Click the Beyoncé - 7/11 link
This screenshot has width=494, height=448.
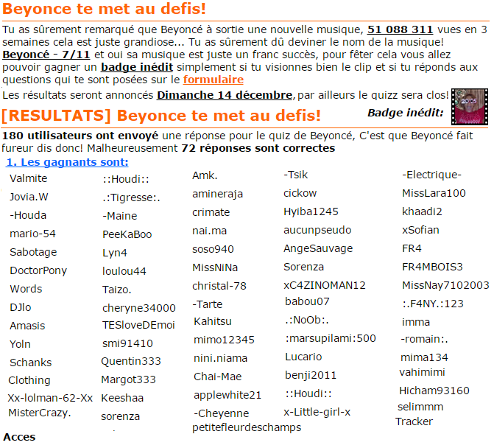(x=46, y=55)
